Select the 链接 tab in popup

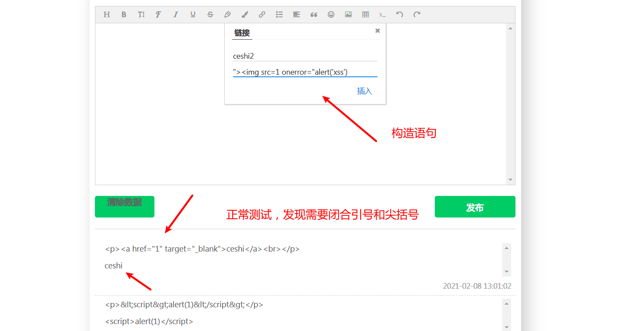[242, 33]
